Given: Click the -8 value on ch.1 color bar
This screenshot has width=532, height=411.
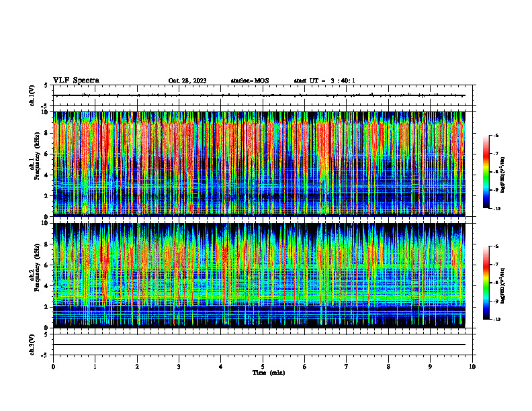Looking at the screenshot, I should (x=496, y=172).
